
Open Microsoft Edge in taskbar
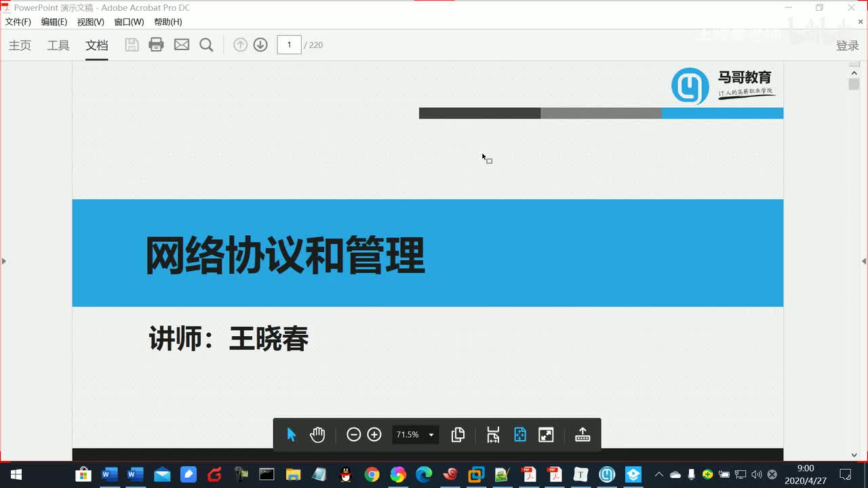pos(424,474)
